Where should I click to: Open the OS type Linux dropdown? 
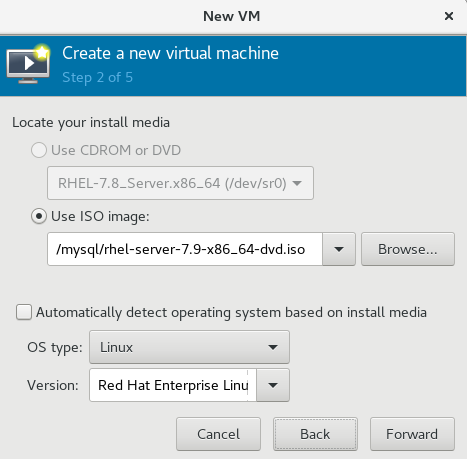[189, 347]
